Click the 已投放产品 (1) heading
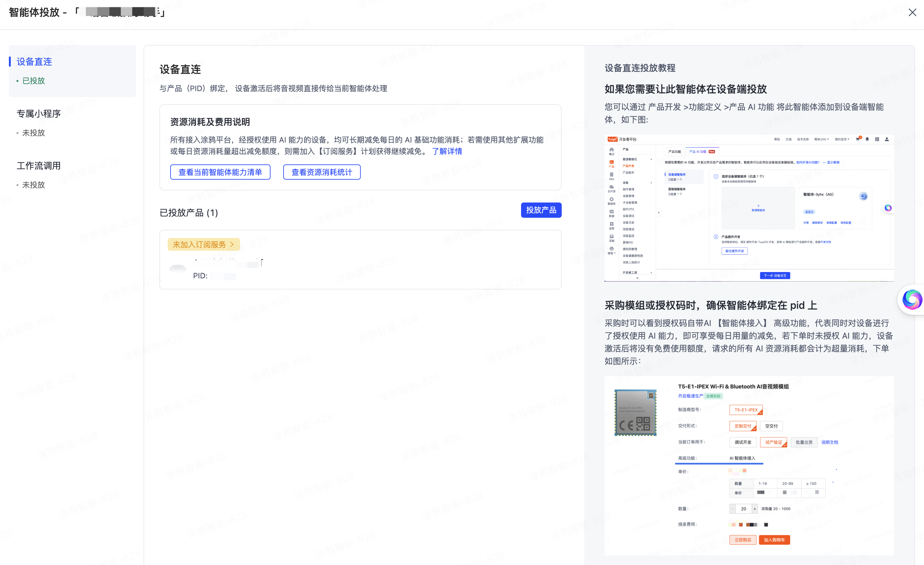 point(189,213)
